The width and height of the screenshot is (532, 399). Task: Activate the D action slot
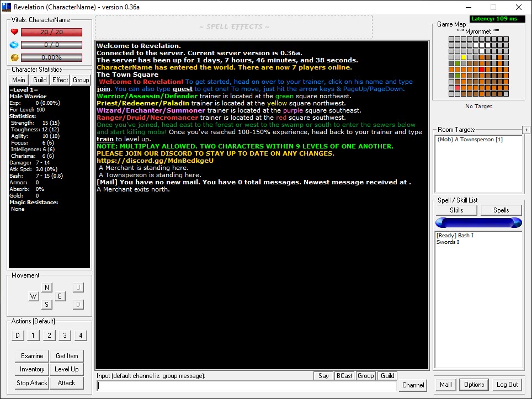click(x=17, y=335)
